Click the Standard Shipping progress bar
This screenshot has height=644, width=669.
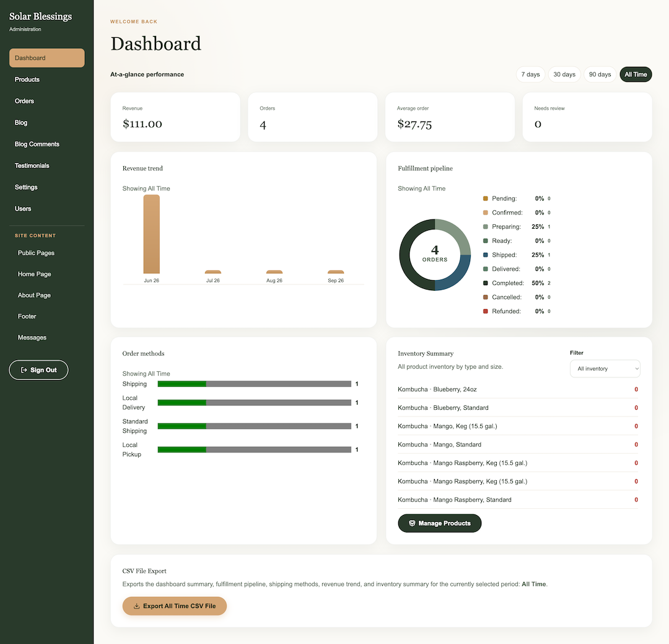pos(255,426)
